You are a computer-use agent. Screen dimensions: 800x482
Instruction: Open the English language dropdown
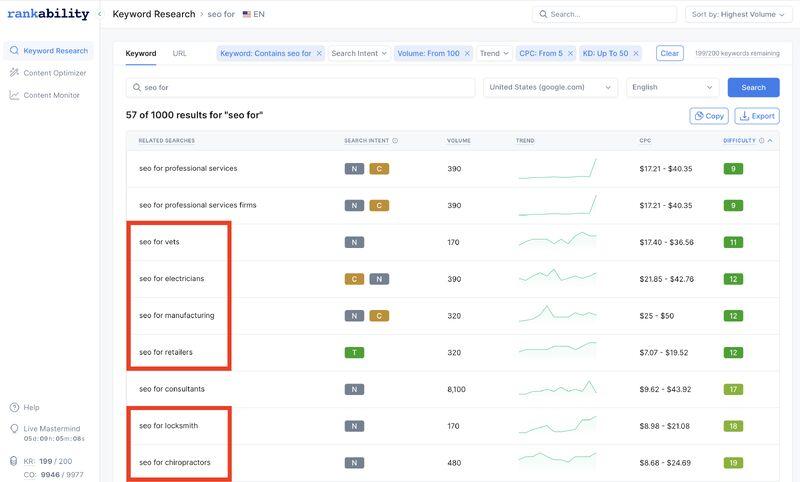[672, 87]
